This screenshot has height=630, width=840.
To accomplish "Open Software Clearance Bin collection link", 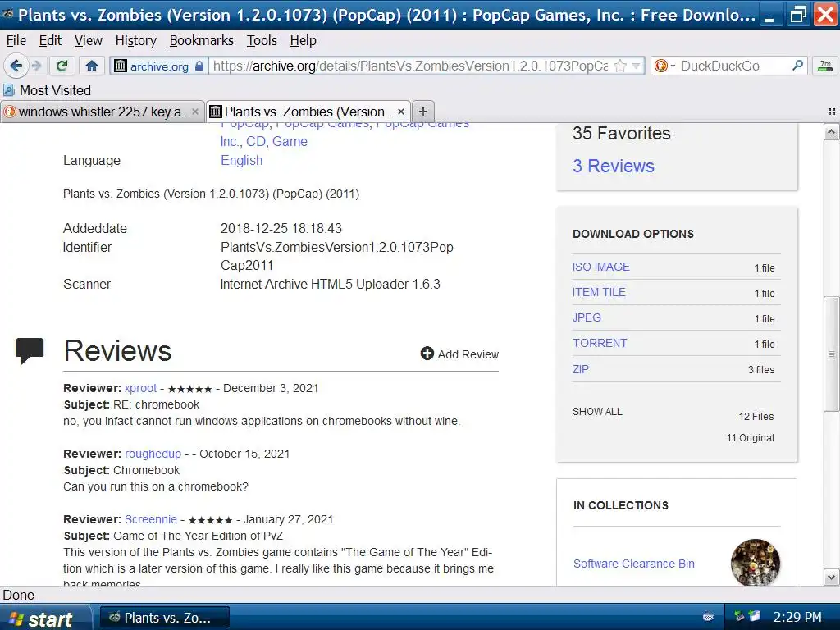I will pyautogui.click(x=634, y=564).
